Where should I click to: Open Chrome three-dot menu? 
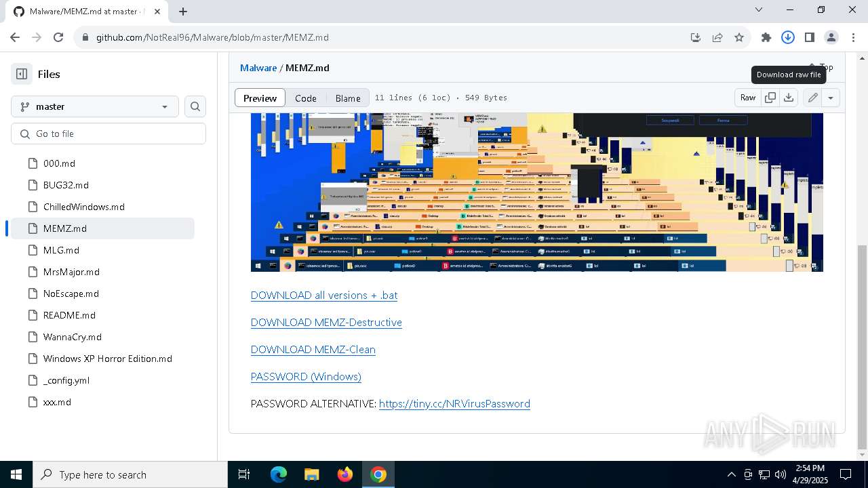[x=853, y=37]
